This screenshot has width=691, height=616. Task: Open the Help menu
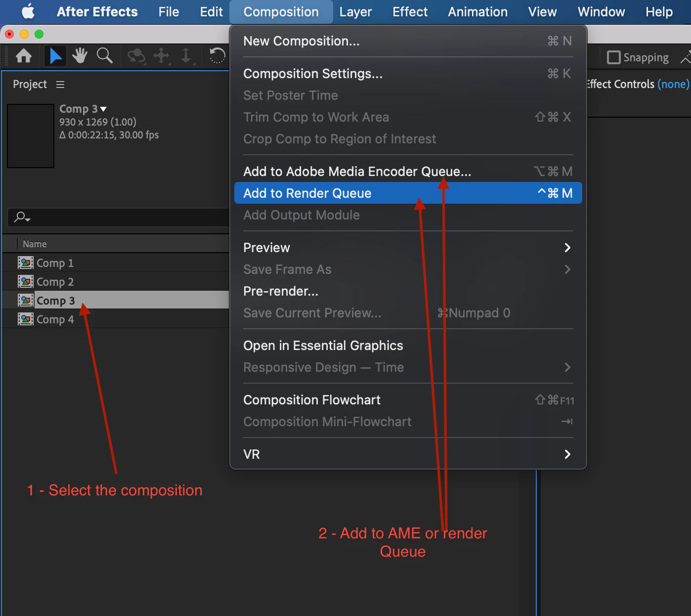point(659,12)
